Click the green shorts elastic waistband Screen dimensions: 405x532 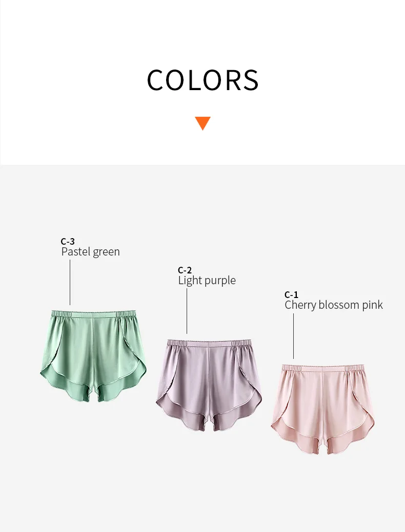tap(93, 314)
